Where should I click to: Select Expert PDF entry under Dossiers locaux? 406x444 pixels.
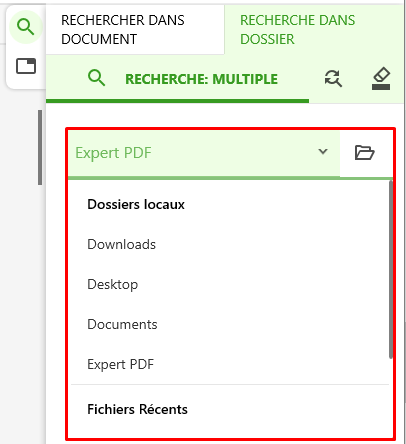[121, 364]
